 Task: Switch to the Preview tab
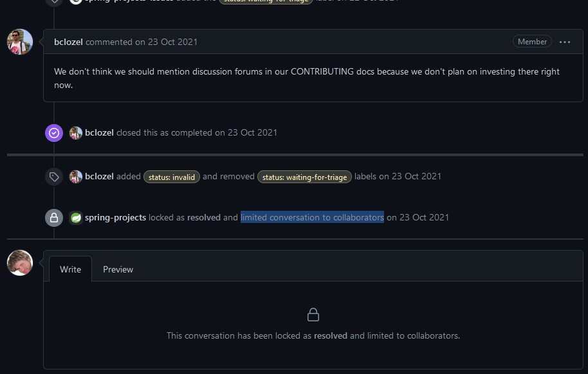[x=118, y=269]
